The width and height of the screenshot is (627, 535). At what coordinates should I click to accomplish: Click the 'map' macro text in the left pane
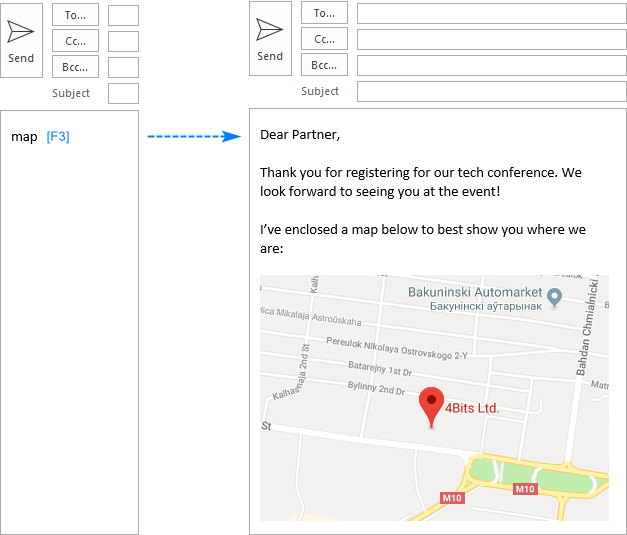coord(24,137)
